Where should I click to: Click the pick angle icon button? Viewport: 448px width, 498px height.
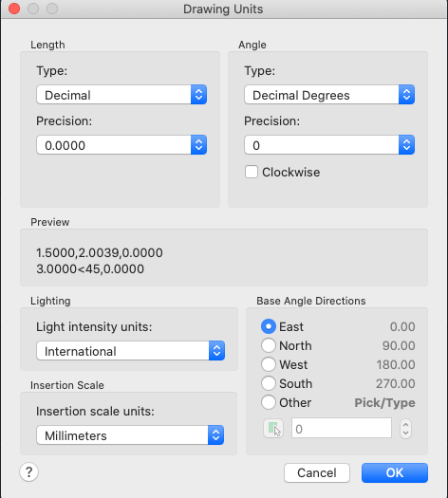(273, 429)
